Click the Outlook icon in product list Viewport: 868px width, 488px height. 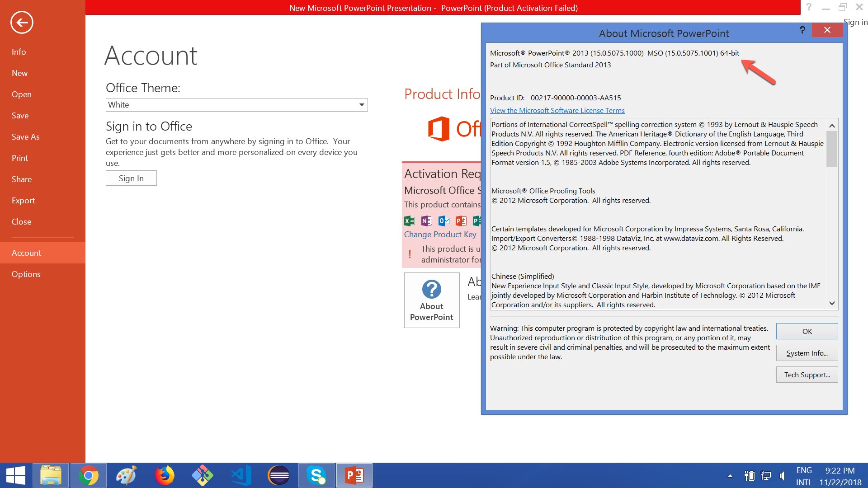tap(444, 221)
